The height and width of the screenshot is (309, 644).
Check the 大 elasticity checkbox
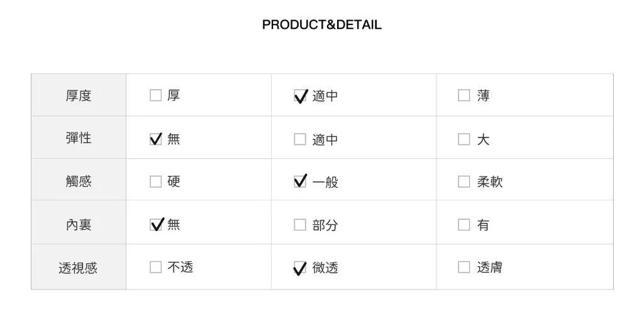464,139
